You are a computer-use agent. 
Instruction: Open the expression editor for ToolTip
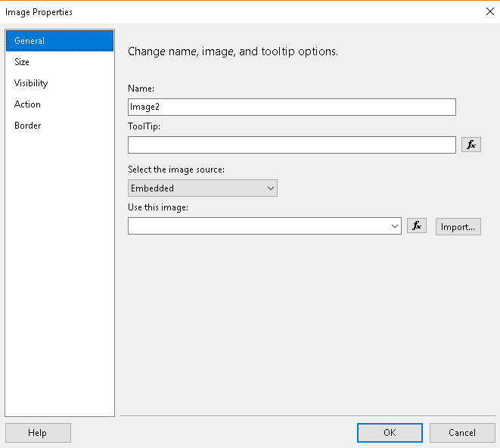(x=470, y=145)
